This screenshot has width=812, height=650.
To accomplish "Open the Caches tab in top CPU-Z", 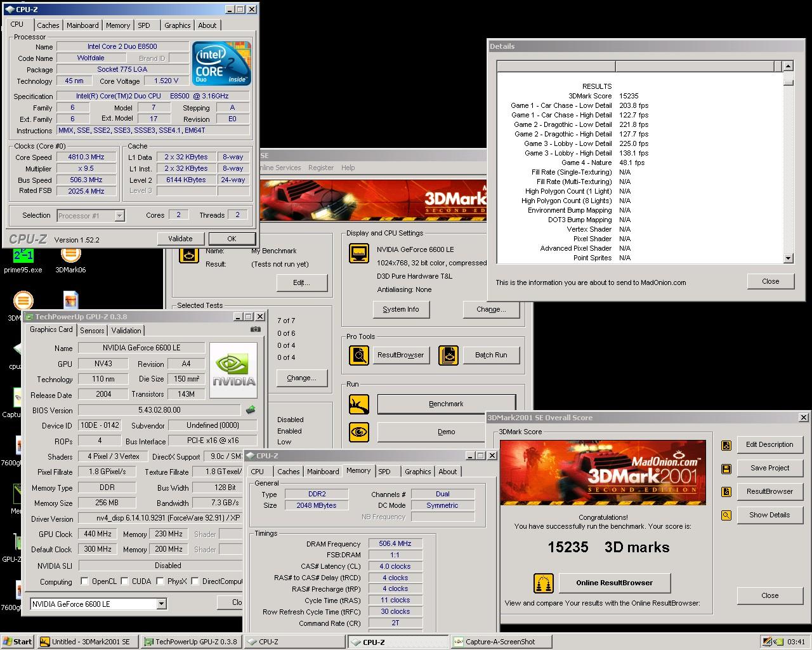I will click(x=48, y=25).
